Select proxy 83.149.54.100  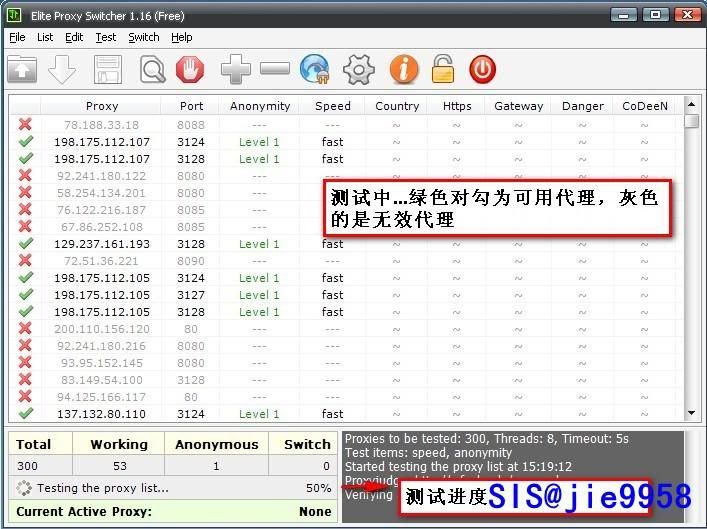[x=101, y=380]
